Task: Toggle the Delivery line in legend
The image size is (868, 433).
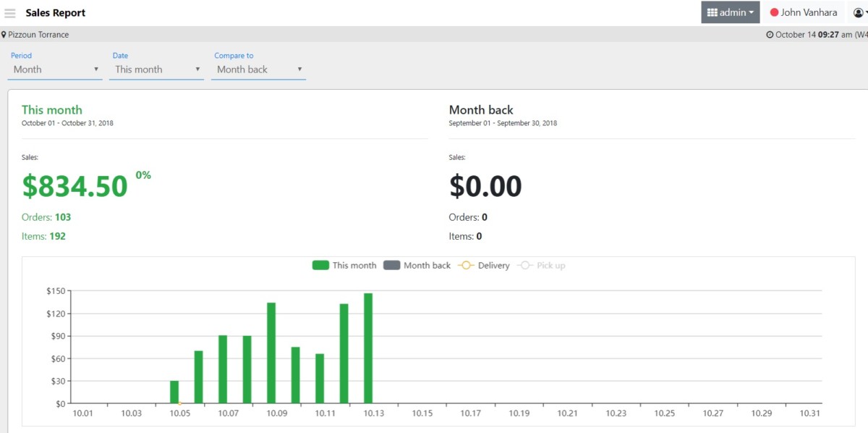Action: point(484,266)
